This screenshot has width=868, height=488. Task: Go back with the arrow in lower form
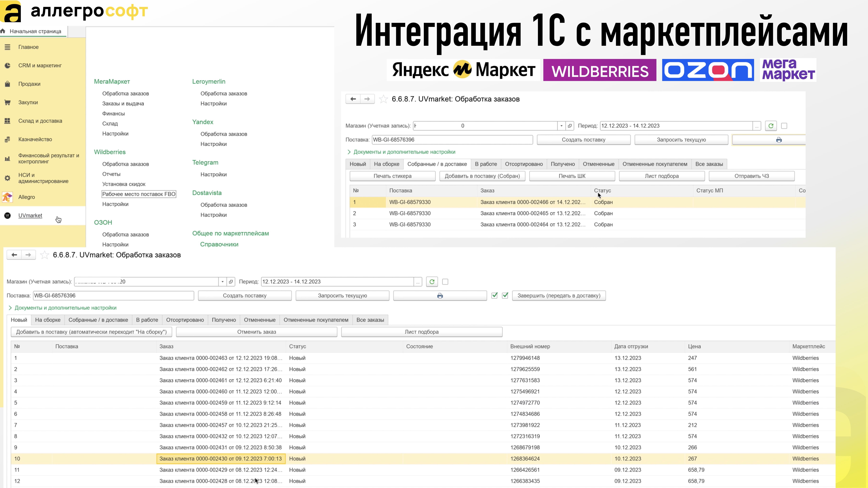pyautogui.click(x=14, y=255)
